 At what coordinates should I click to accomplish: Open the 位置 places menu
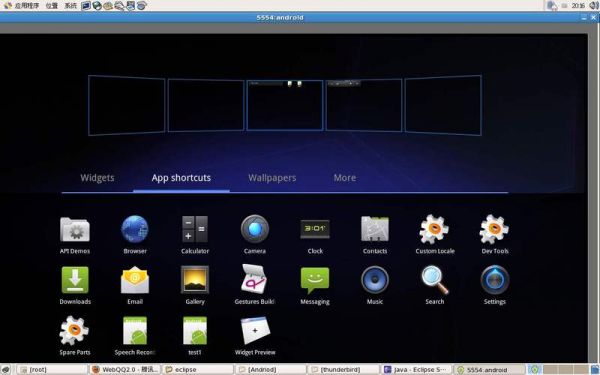[x=52, y=5]
